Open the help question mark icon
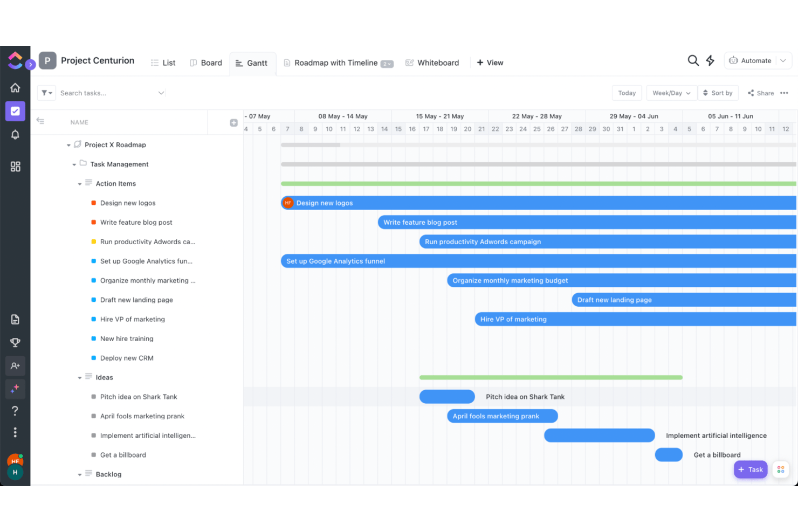This screenshot has height=532, width=798. (15, 411)
